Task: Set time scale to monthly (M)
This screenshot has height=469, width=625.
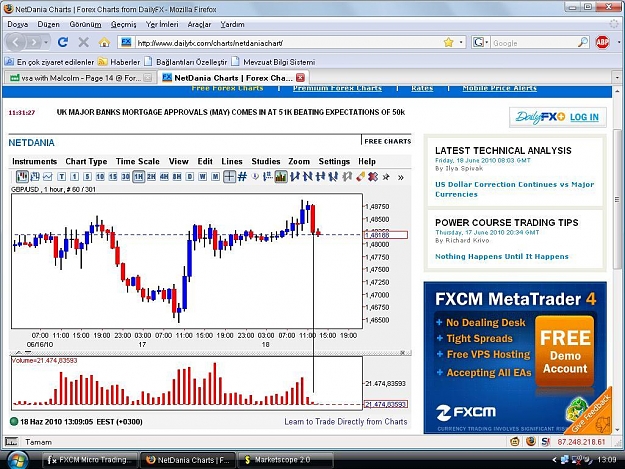Action: tap(215, 177)
